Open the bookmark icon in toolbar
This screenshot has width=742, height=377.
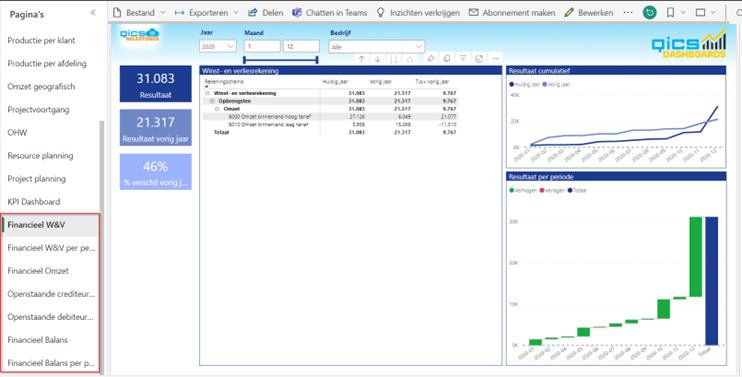pos(671,13)
